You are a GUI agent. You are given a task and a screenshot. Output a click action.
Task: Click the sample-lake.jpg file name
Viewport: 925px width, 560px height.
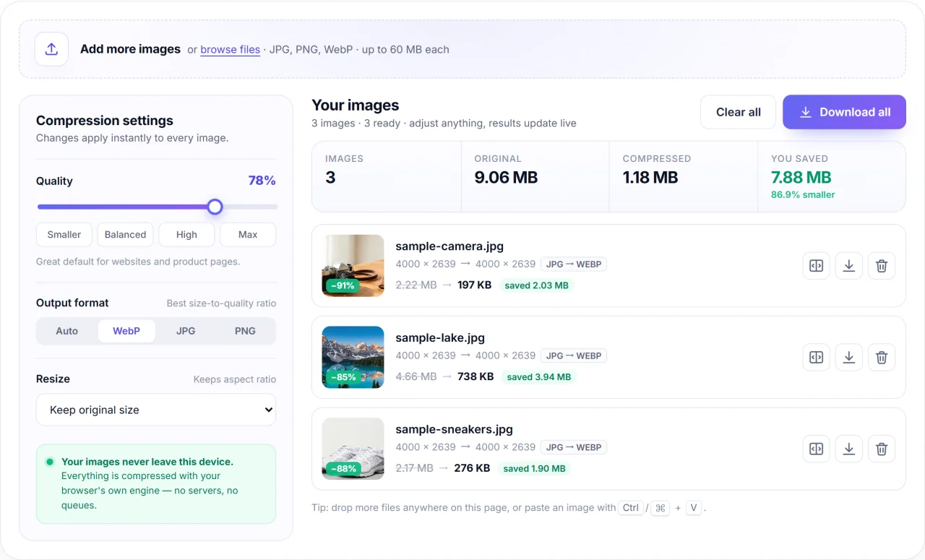[x=440, y=337]
